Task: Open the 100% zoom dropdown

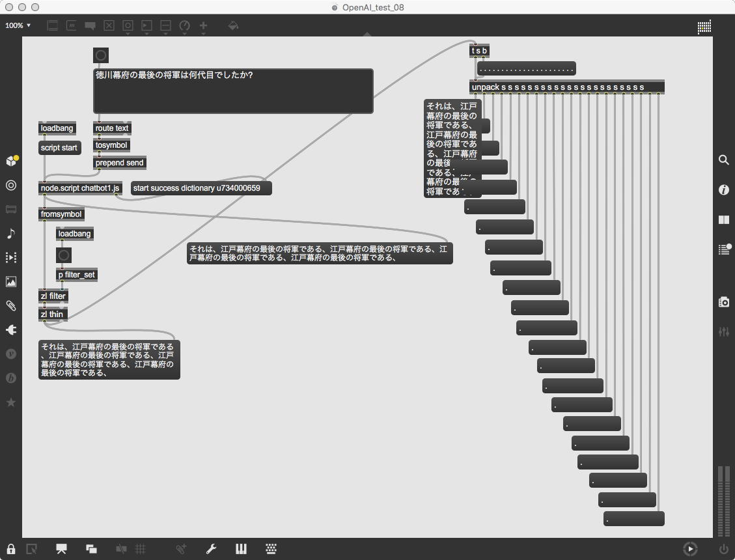Action: (18, 25)
